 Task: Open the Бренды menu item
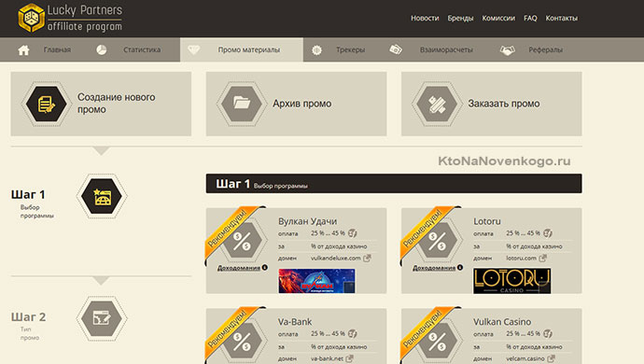460,18
